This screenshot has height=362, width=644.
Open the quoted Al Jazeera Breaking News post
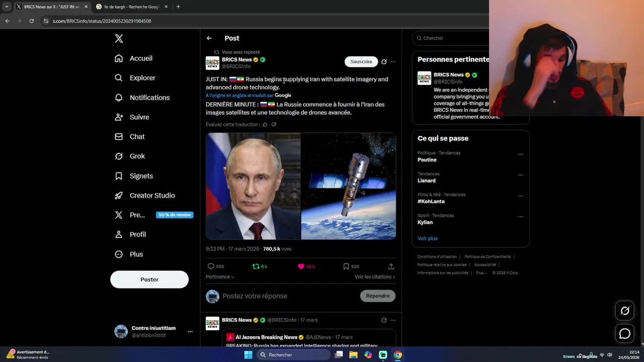(309, 339)
